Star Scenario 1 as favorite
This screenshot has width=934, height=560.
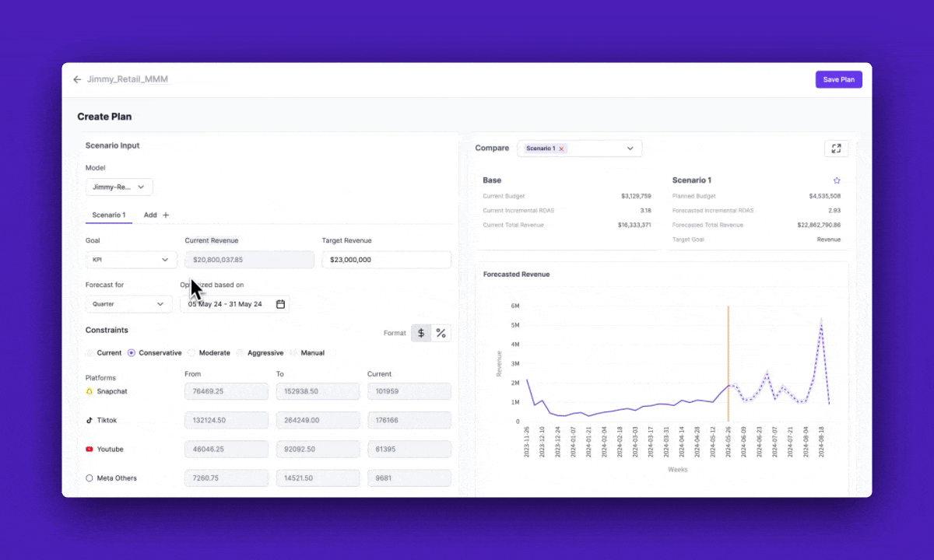point(837,180)
